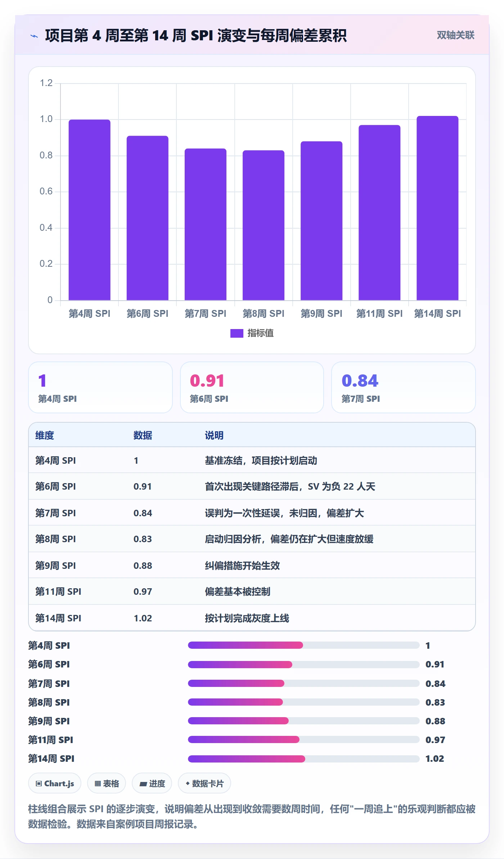The height and width of the screenshot is (859, 504).
Task: Click the 第9周 SPI progress bar
Action: [x=303, y=721]
